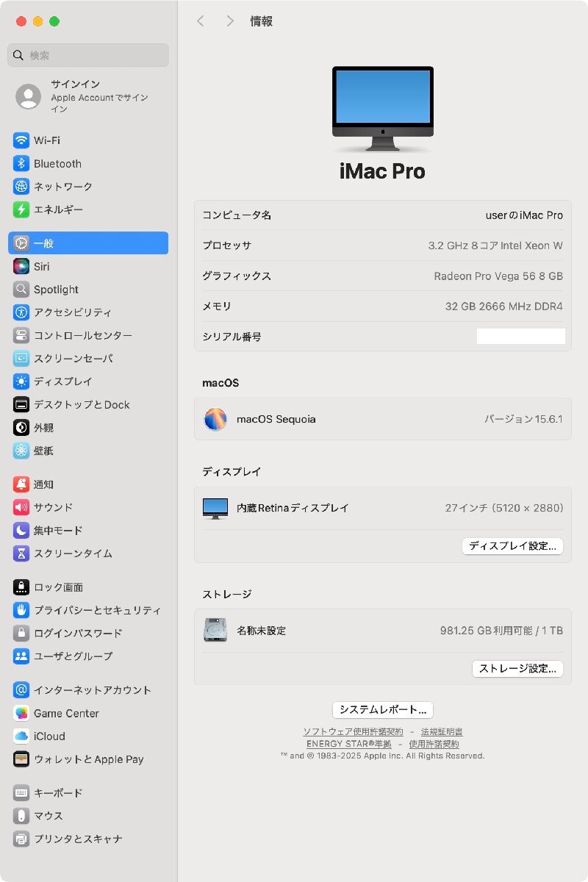Viewport: 588px width, 882px height.
Task: Open 法規証明書 link
Action: click(442, 732)
